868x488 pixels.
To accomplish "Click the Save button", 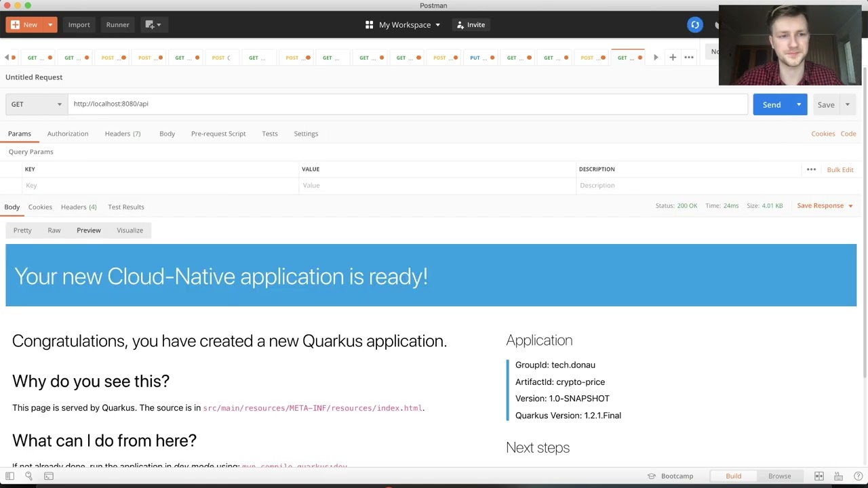I will [x=826, y=104].
